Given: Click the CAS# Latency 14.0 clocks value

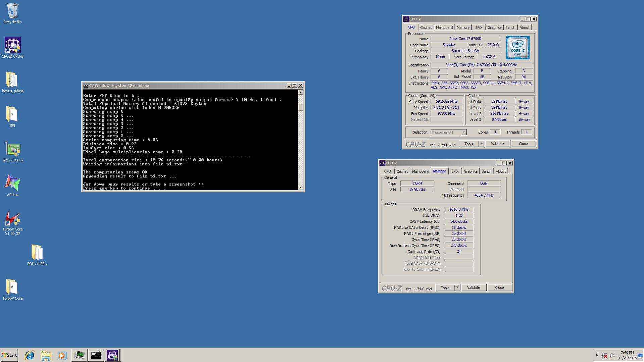Looking at the screenshot, I should (x=459, y=221).
